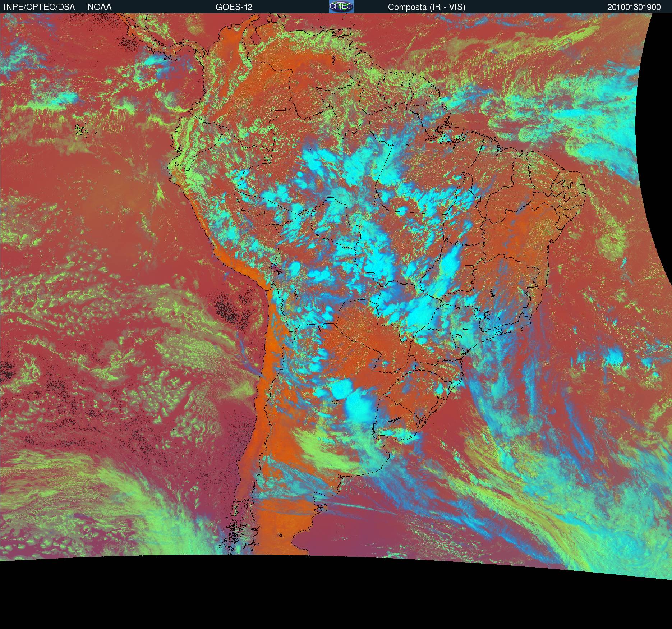This screenshot has height=629, width=672.
Task: Click the Composta (IR - VIS) title
Action: [427, 7]
